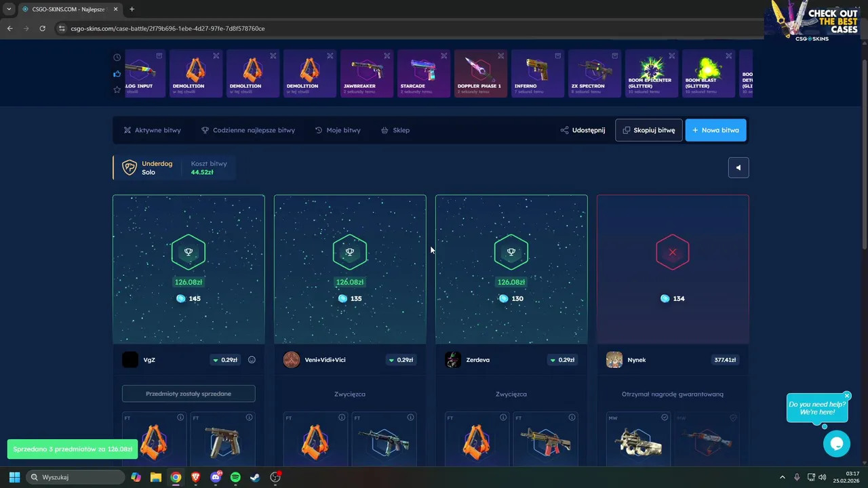
Task: Click VgZ's trophy hexagon icon
Action: (x=189, y=252)
